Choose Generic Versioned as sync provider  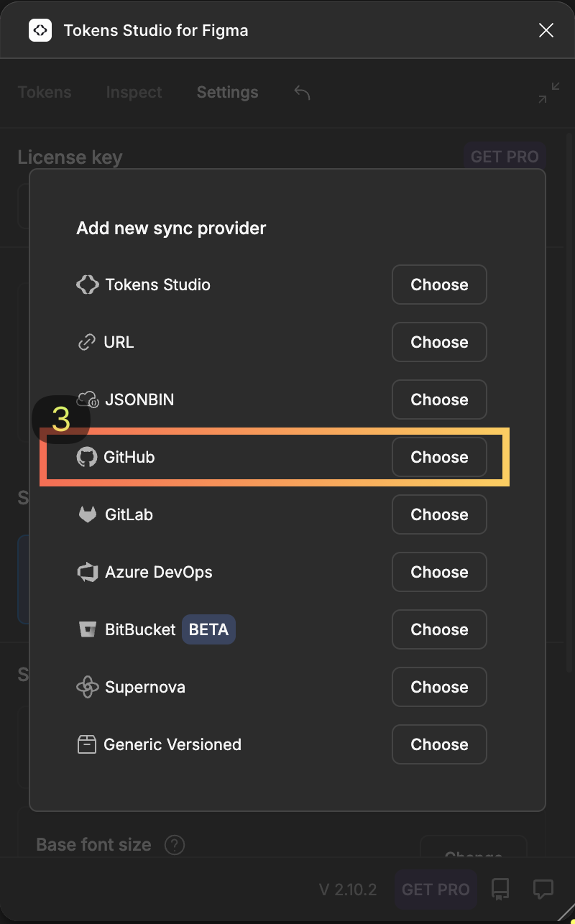[439, 744]
